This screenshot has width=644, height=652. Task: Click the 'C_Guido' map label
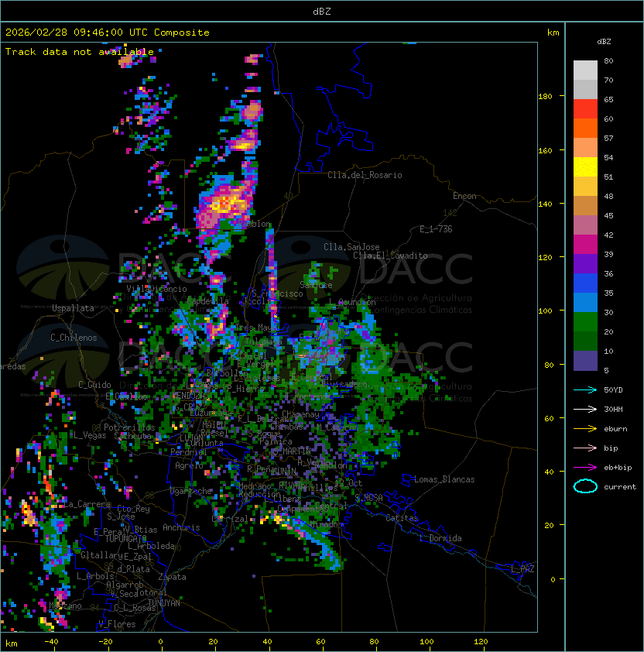[94, 385]
